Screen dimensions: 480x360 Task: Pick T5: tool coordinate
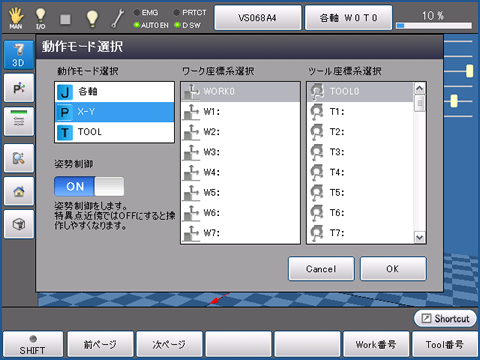(x=360, y=193)
